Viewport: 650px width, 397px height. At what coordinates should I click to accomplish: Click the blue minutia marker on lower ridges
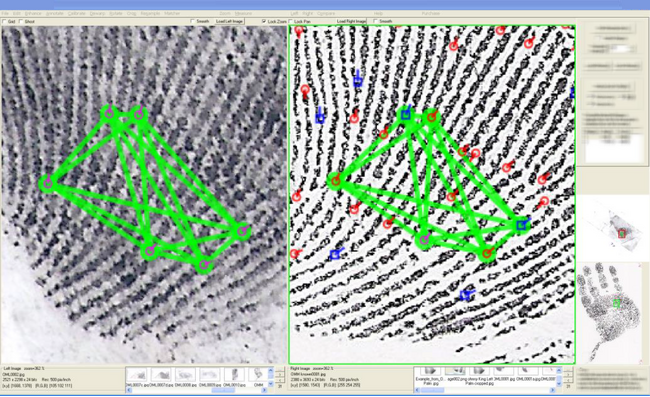466,294
